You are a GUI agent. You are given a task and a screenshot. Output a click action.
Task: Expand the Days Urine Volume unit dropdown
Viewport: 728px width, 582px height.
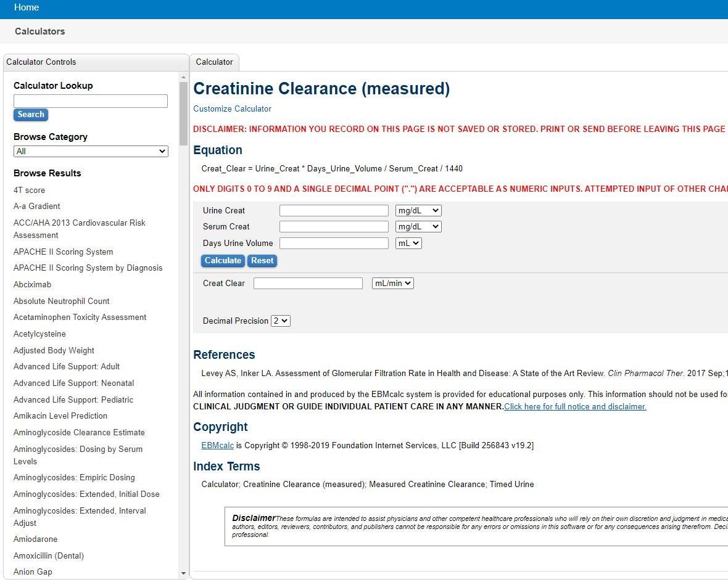[408, 243]
